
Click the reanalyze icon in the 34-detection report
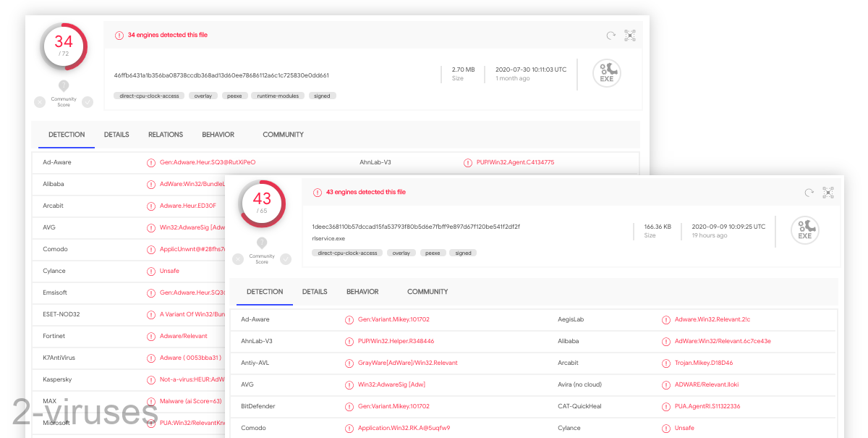coord(611,35)
